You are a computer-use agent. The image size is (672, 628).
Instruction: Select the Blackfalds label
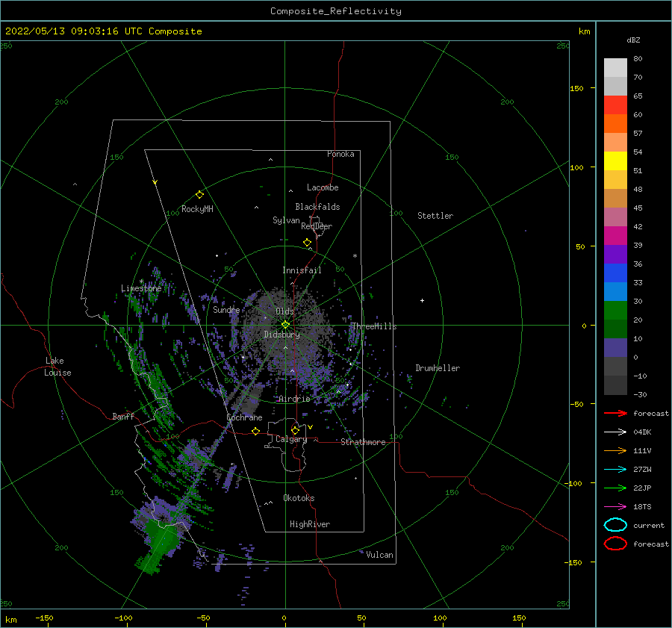(317, 207)
